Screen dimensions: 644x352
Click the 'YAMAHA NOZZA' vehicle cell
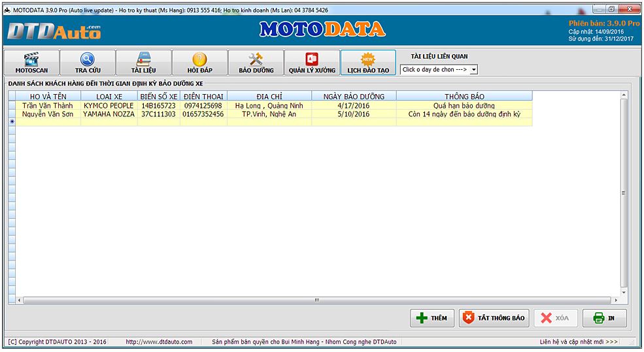pos(109,114)
